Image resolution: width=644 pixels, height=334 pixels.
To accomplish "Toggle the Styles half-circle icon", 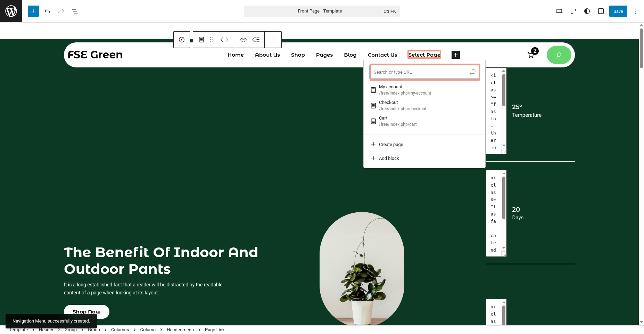I will tap(587, 11).
